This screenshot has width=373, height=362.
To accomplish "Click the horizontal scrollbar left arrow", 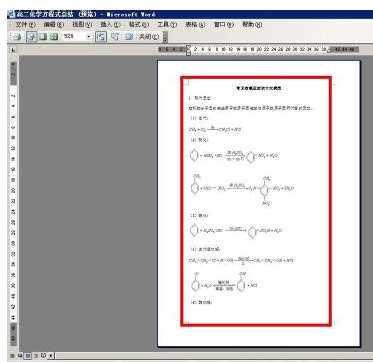I will point(51,356).
